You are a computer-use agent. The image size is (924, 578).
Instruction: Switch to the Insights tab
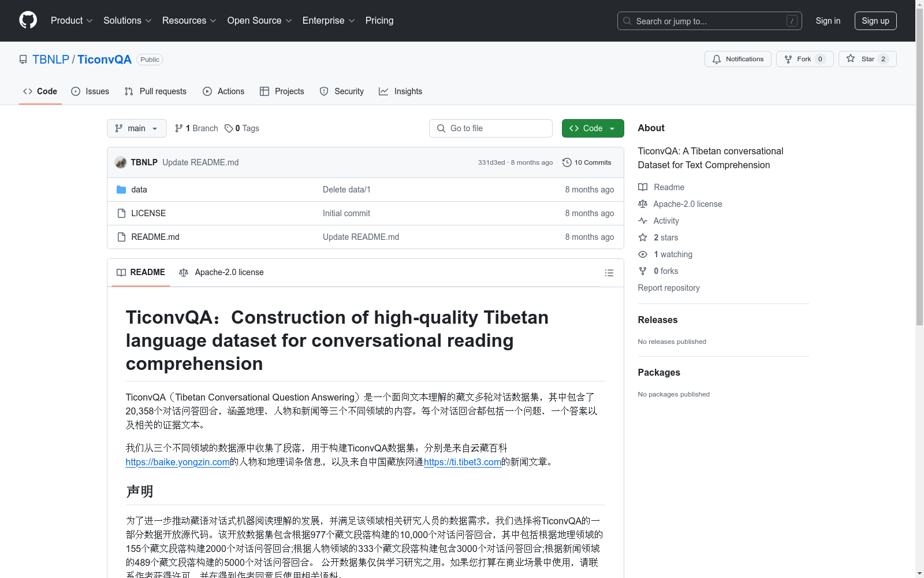[401, 91]
